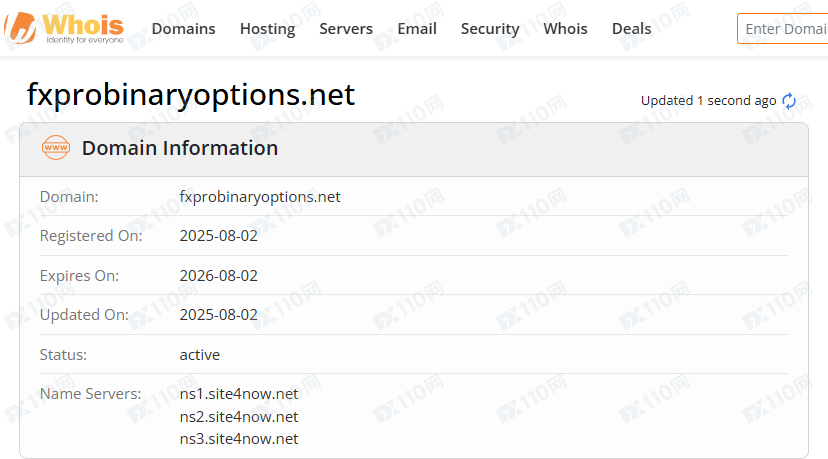
Task: Refresh the whois data with the reload icon
Action: [789, 101]
